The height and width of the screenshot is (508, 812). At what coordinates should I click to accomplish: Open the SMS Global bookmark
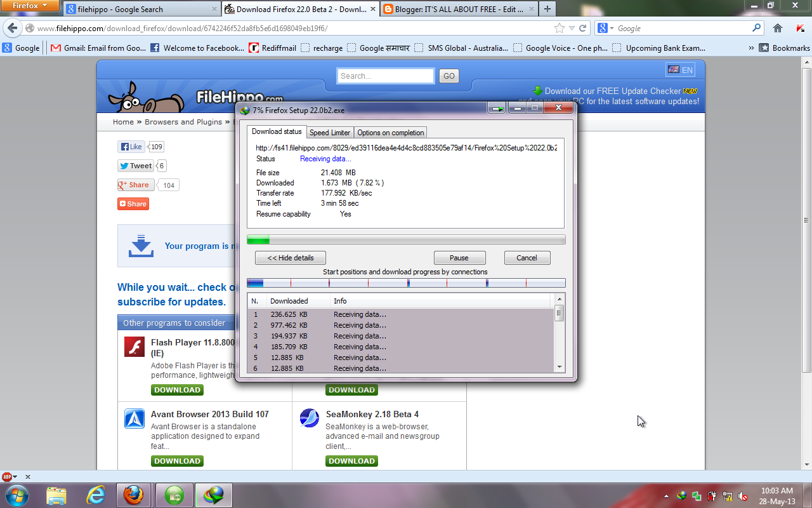click(x=461, y=48)
